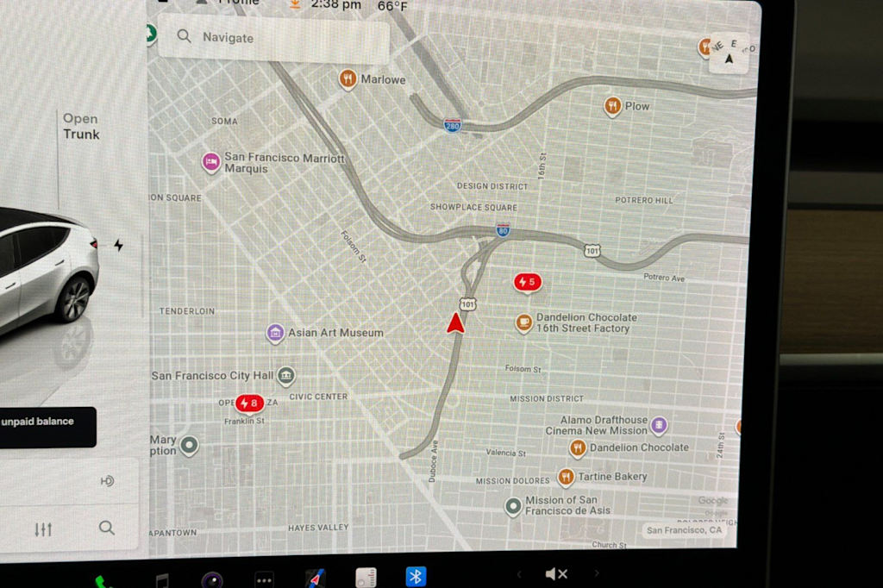Tap the Tartine Bakery pin
The image size is (883, 588).
pos(566,478)
